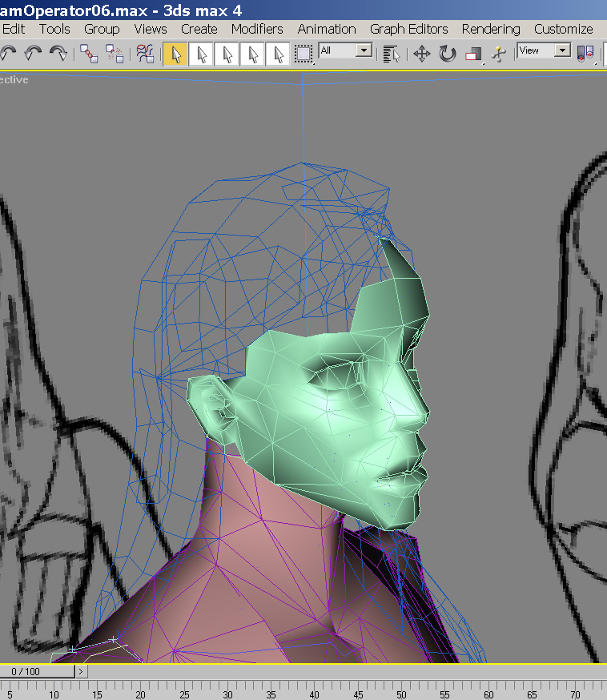The image size is (607, 700).
Task: Open Select by Name list icon
Action: pos(391,54)
